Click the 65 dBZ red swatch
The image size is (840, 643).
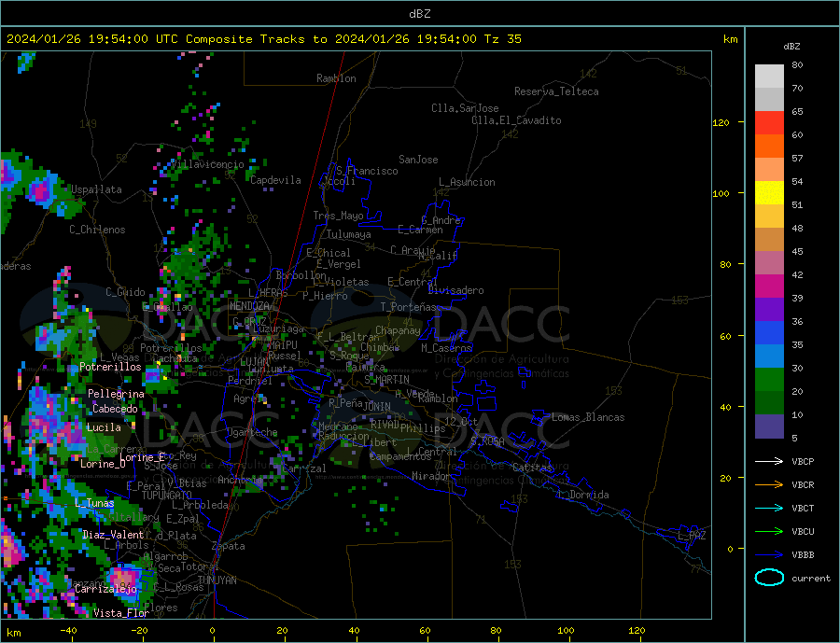point(769,122)
